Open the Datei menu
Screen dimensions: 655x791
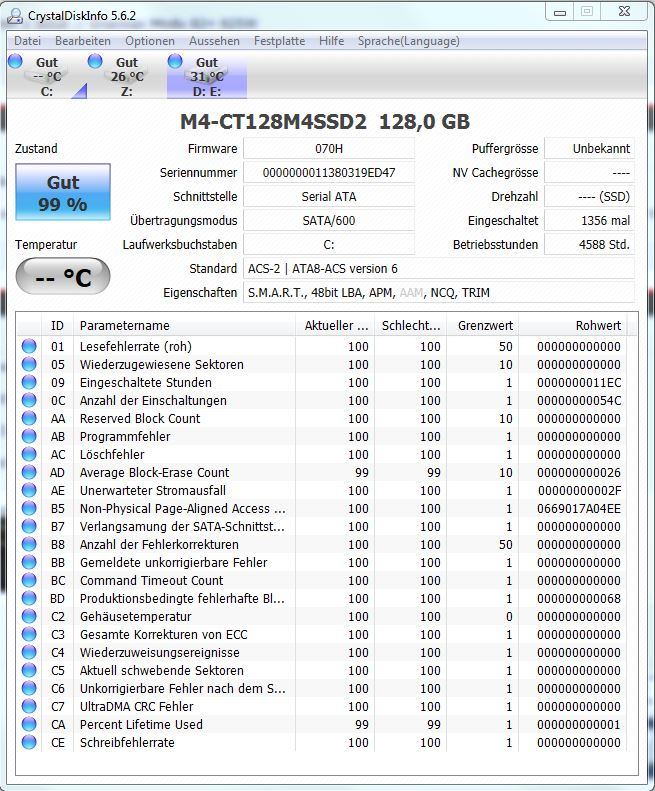click(27, 41)
